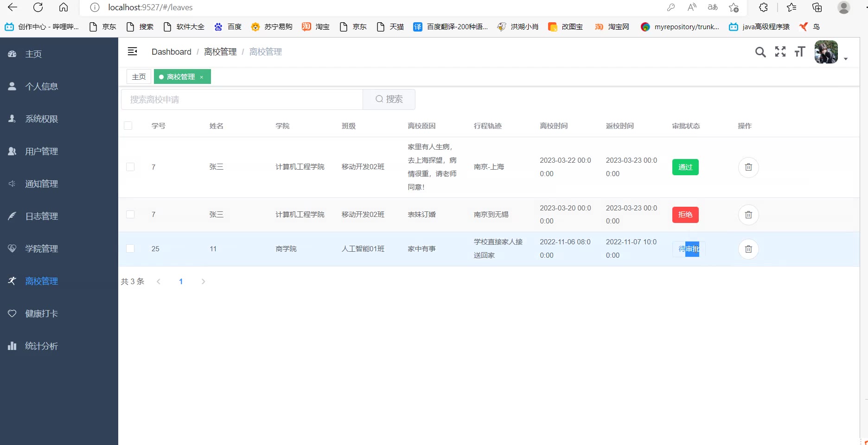
Task: Enter fullscreen with the expand icon
Action: click(x=780, y=51)
